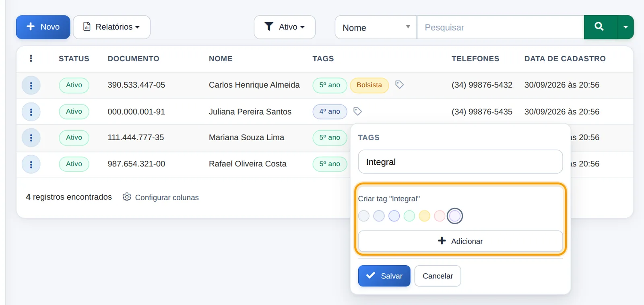This screenshot has width=644, height=305.
Task: Click the 5º ano tag in Mariana's row
Action: point(330,138)
